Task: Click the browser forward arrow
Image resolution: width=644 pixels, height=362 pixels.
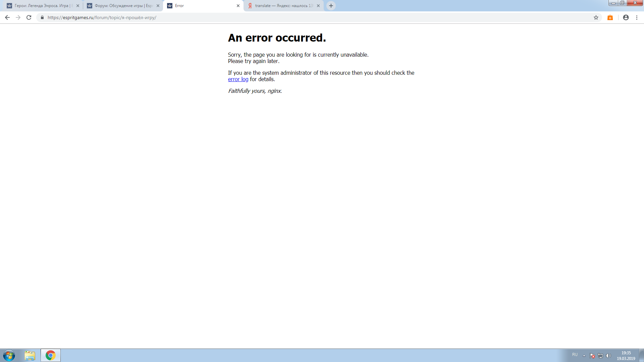Action: click(18, 17)
